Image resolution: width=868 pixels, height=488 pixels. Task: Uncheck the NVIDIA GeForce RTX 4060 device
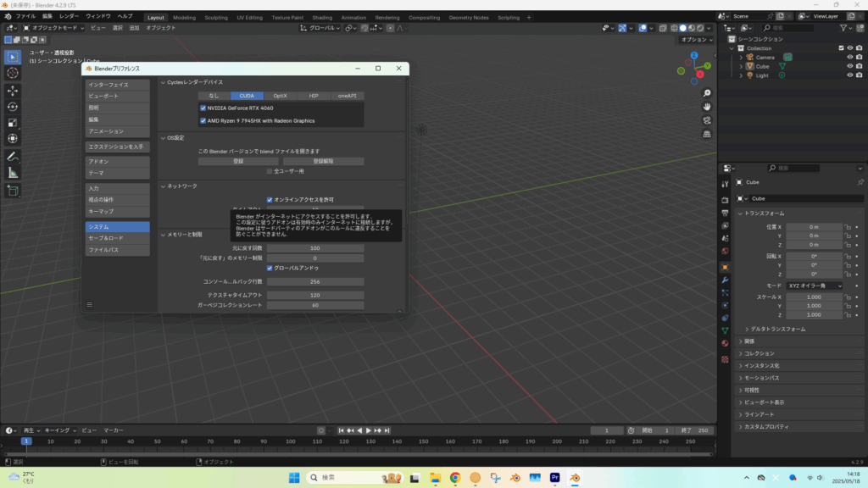[203, 108]
